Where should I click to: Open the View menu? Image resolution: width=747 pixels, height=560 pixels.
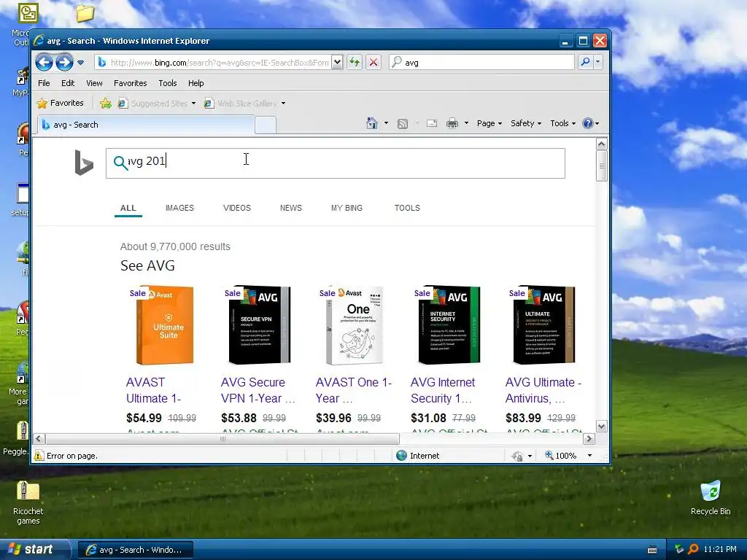[x=94, y=83]
